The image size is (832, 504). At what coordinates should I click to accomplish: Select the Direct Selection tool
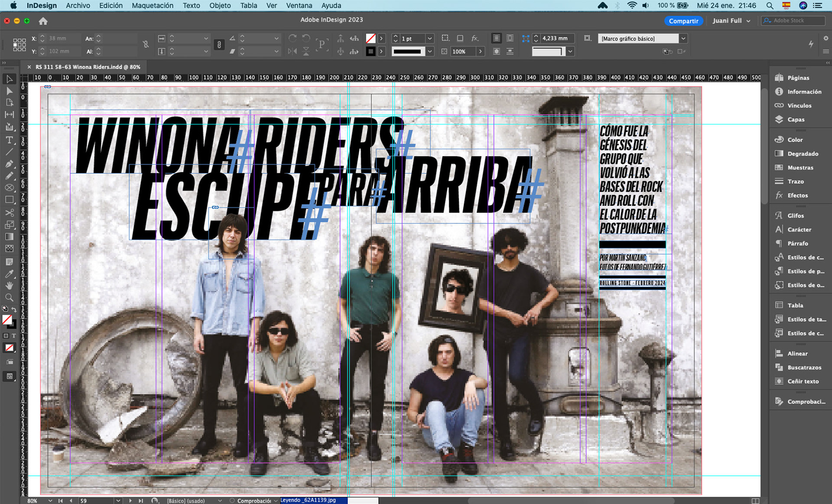coord(9,91)
